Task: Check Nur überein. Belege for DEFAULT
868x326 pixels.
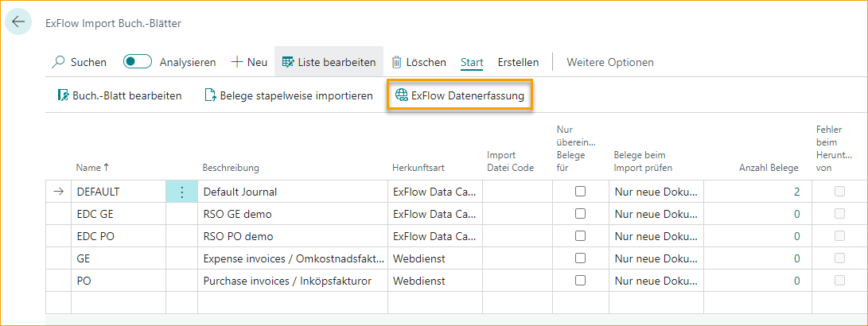Action: pyautogui.click(x=580, y=192)
